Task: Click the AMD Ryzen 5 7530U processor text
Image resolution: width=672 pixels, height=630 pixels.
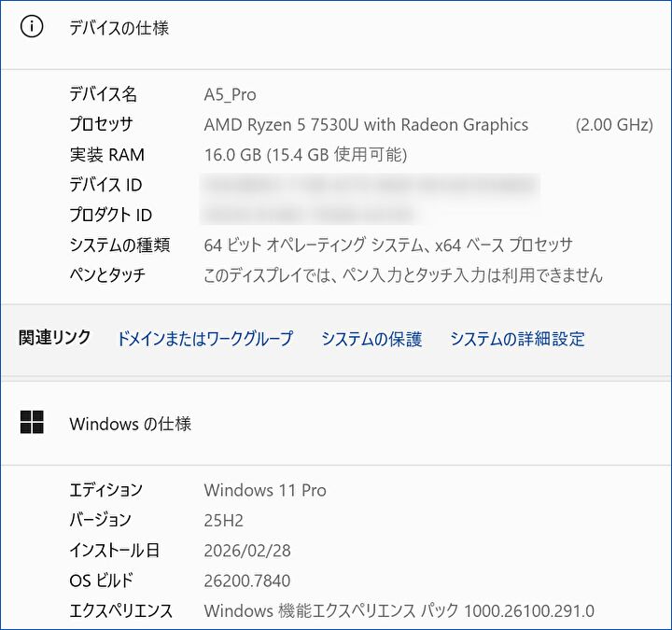Action: pos(366,124)
